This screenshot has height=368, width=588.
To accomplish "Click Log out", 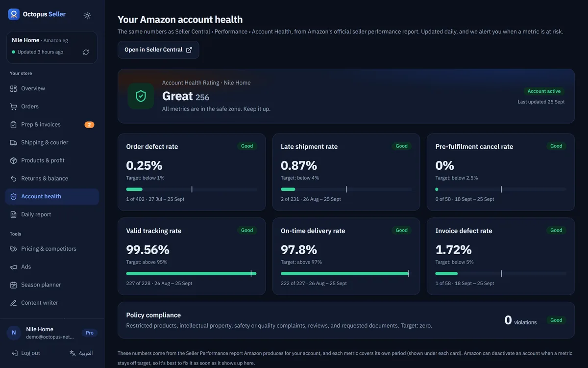I will [25, 353].
